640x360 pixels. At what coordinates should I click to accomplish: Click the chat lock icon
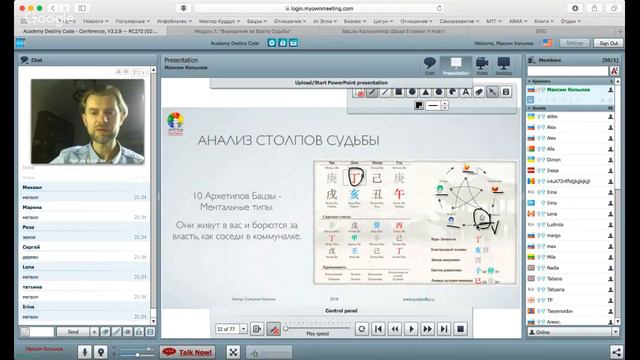[x=139, y=332]
